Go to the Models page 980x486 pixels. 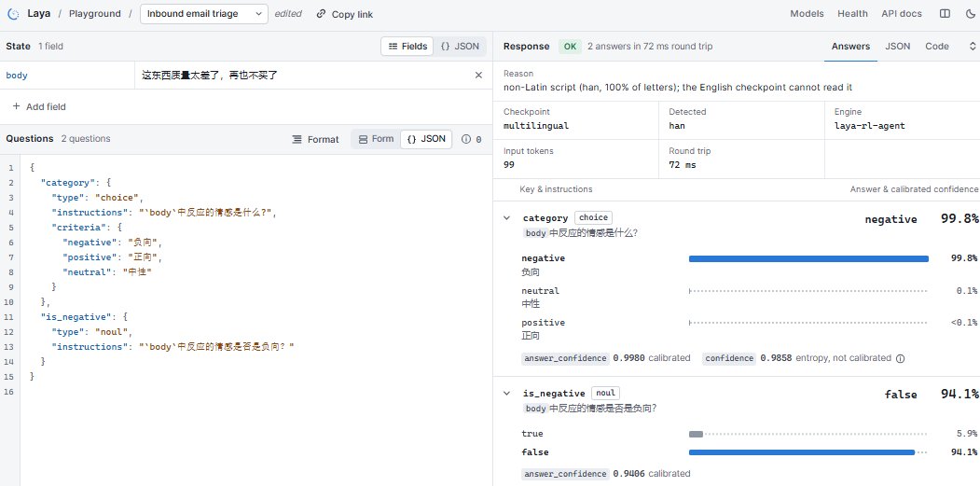coord(807,14)
